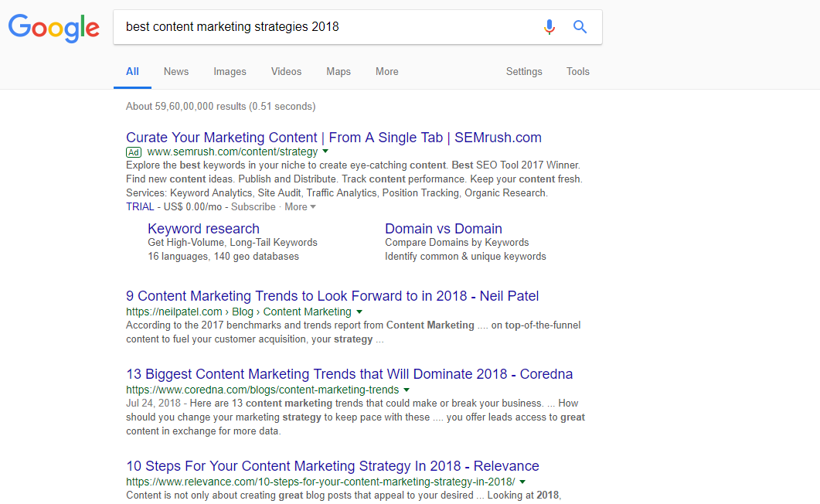
Task: Click 'About 59,60,00,000 results' stats text
Action: coord(221,106)
